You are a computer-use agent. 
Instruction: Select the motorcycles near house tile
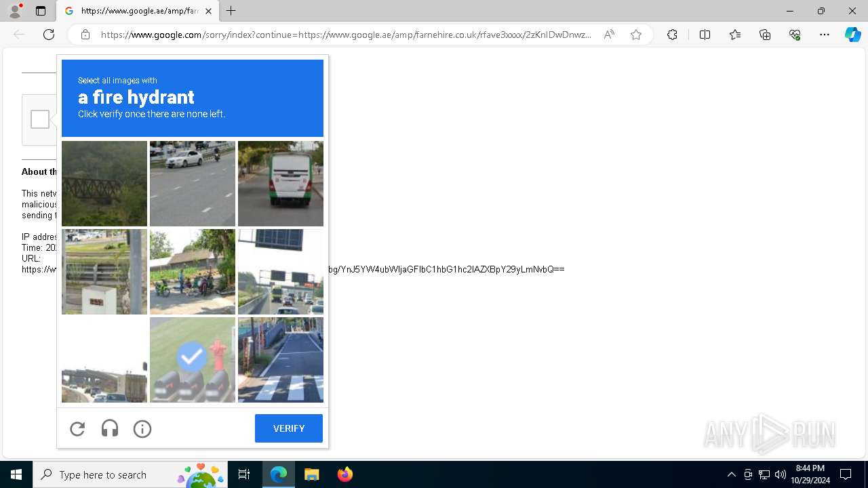(193, 272)
